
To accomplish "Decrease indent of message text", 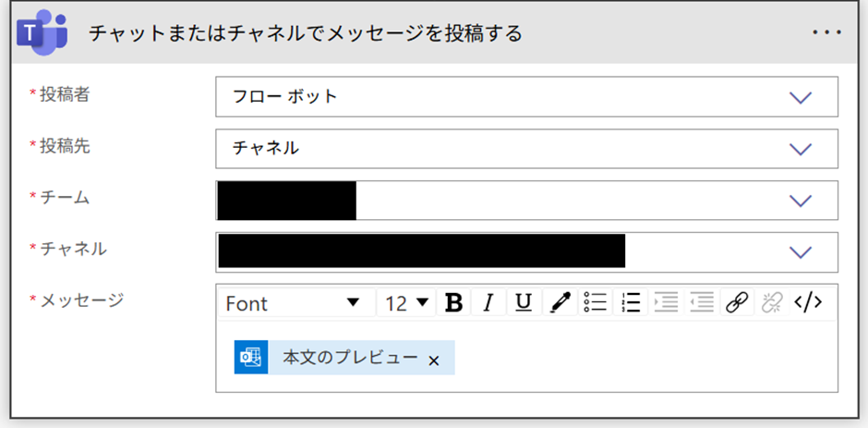I will point(702,302).
